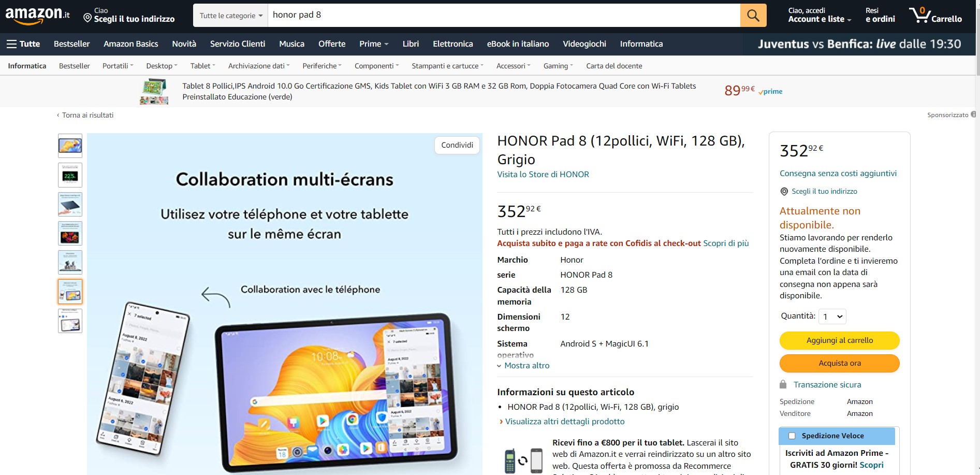Open the Quantità quantity selector
Screen dimensions: 980x475
[832, 316]
